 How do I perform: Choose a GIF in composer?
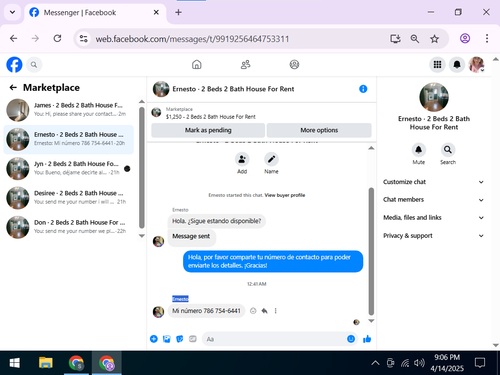click(193, 339)
